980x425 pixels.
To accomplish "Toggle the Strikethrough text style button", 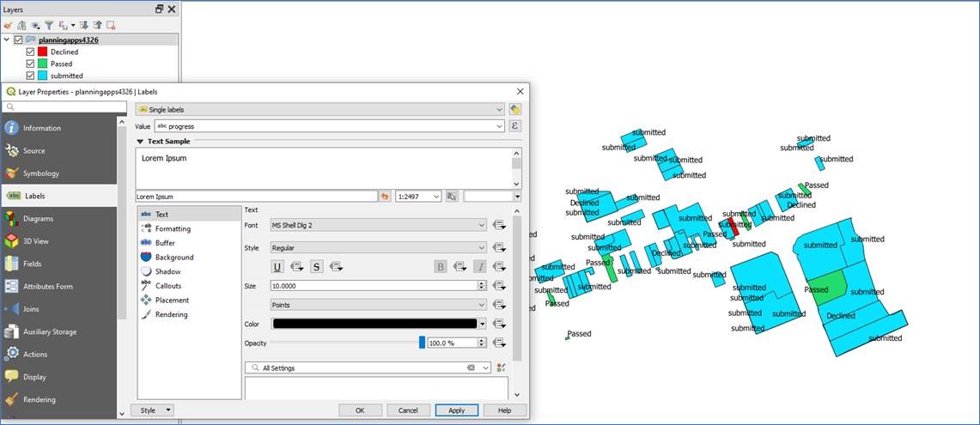I will point(316,266).
